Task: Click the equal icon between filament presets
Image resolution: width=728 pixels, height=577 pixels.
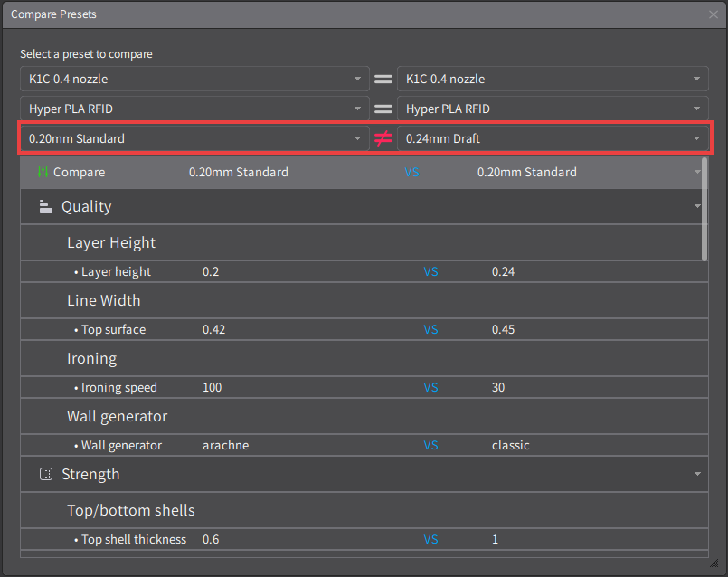Action: pos(383,109)
